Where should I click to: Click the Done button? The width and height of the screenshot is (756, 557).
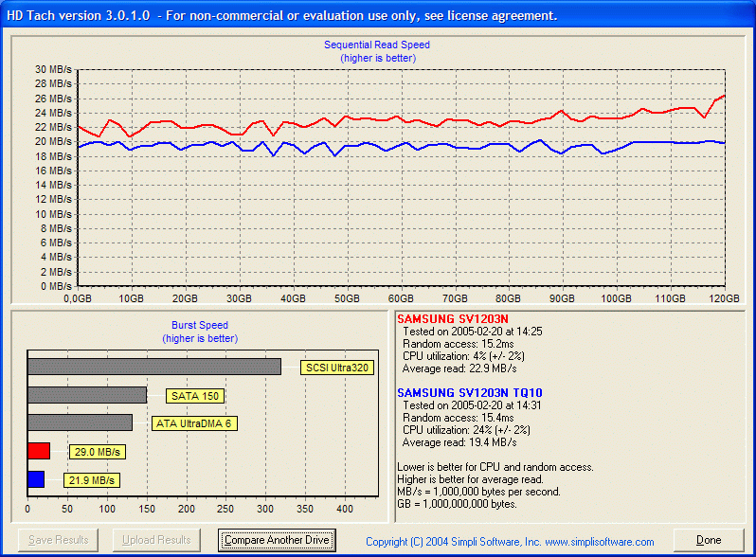point(709,540)
